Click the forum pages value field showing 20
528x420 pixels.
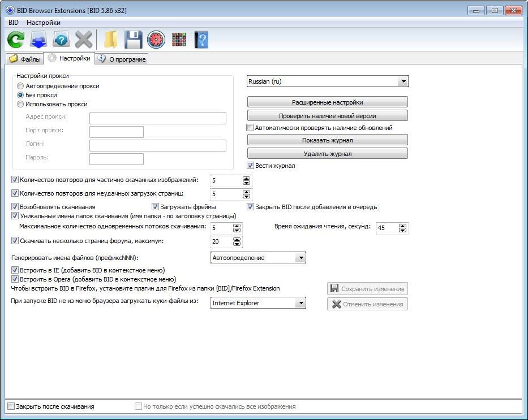pyautogui.click(x=222, y=241)
